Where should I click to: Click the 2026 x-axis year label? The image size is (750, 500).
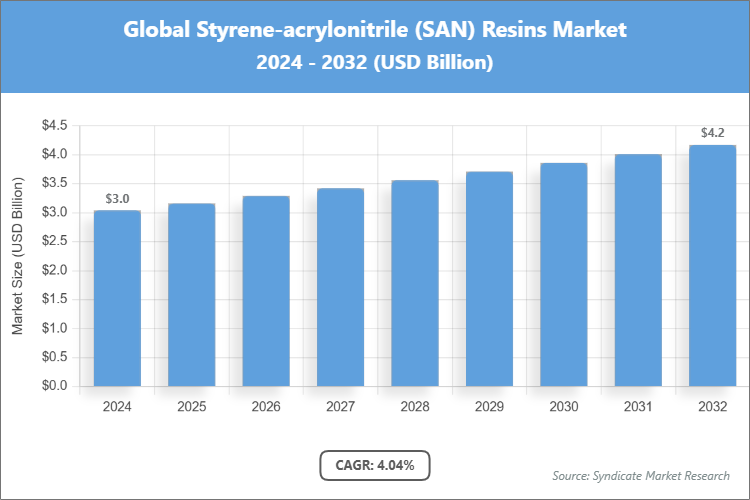tap(266, 407)
